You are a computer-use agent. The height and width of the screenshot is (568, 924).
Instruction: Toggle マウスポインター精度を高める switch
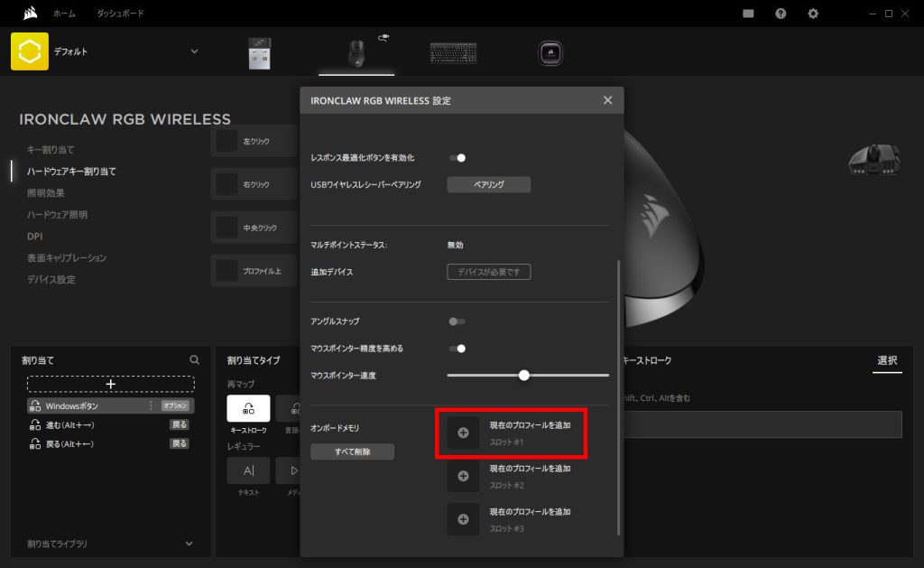click(x=457, y=349)
